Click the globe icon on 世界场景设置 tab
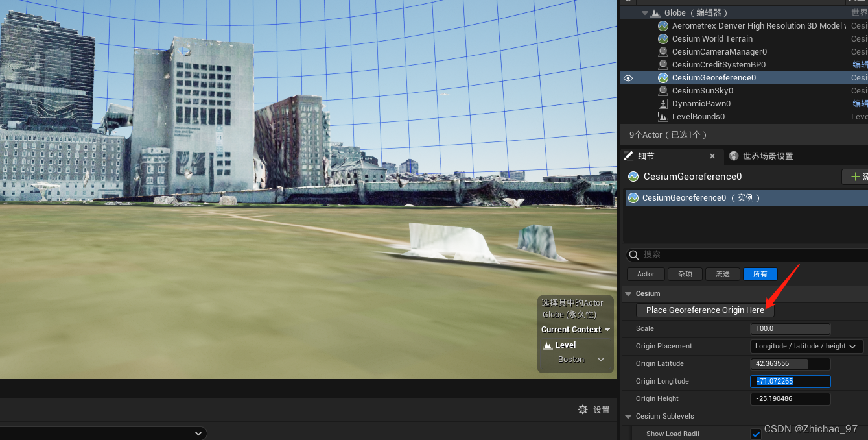Viewport: 868px width, 440px height. pyautogui.click(x=734, y=156)
